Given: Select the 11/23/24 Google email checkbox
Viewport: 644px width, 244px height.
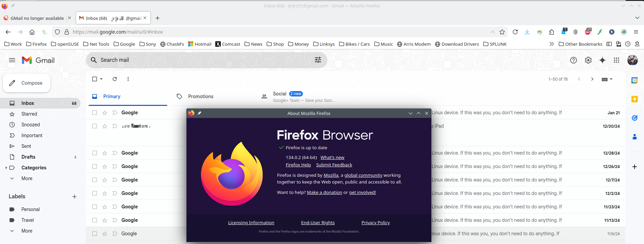Looking at the screenshot, I should point(95,207).
